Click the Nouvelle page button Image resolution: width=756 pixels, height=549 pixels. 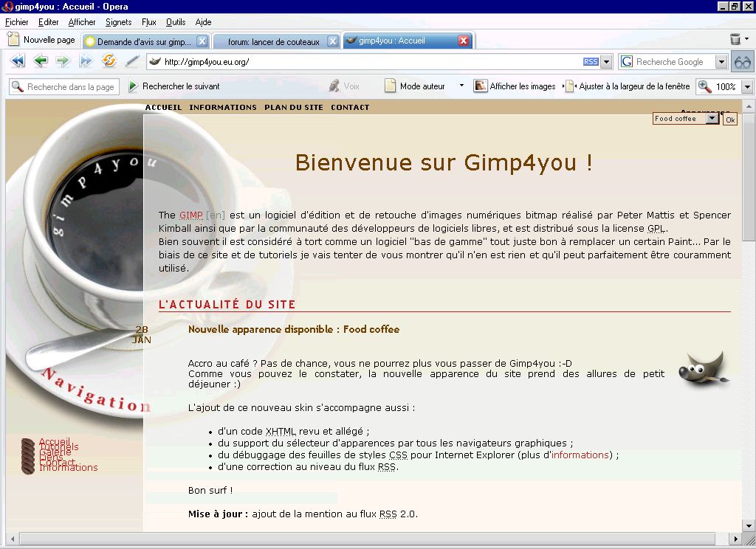coord(41,40)
